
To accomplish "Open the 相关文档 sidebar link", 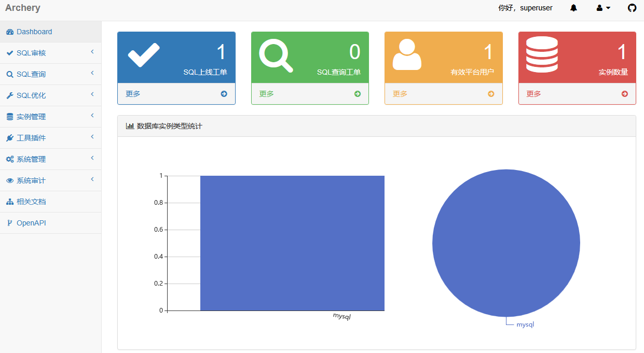I will click(50, 202).
